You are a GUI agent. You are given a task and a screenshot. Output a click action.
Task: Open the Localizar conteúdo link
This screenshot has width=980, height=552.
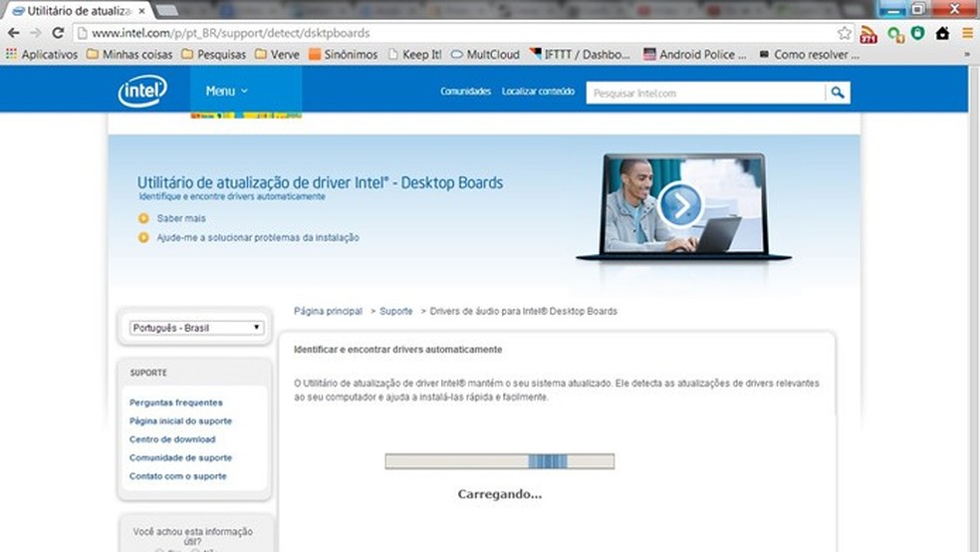(x=538, y=92)
